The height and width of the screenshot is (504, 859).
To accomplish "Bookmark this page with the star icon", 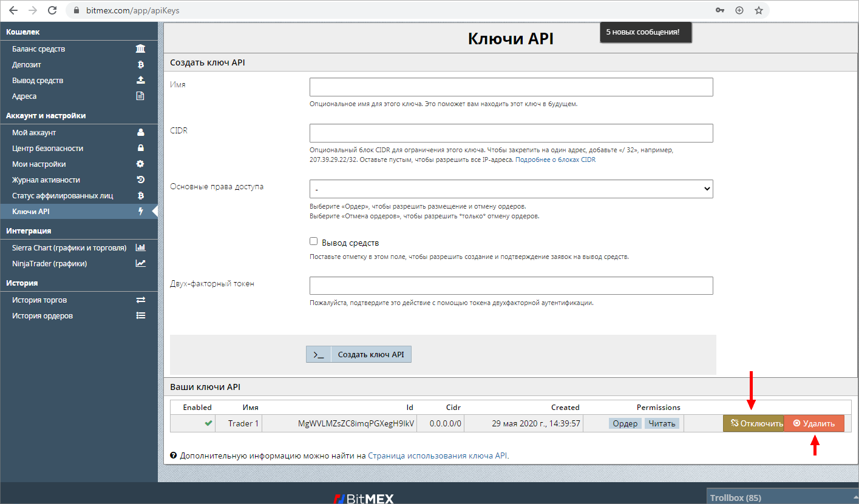I will pos(758,10).
